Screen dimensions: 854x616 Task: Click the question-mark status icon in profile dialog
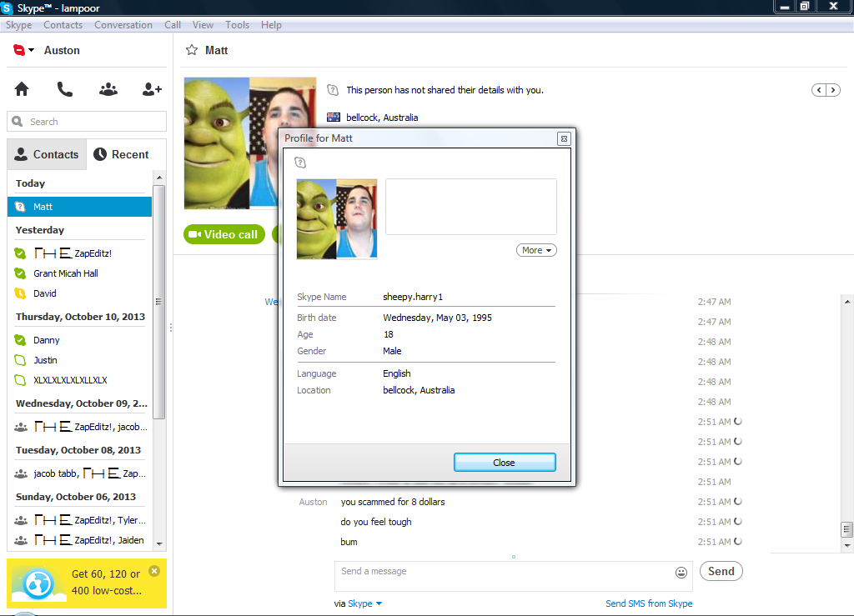pos(300,163)
